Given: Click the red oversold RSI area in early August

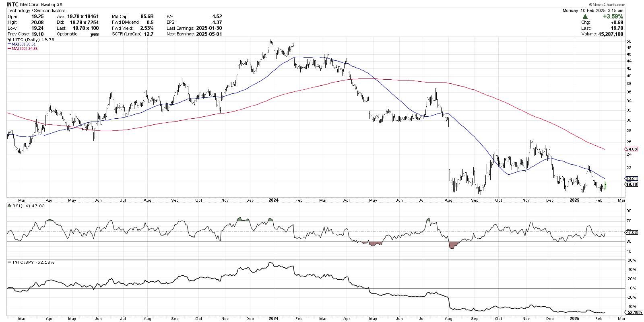Looking at the screenshot, I should point(454,245).
